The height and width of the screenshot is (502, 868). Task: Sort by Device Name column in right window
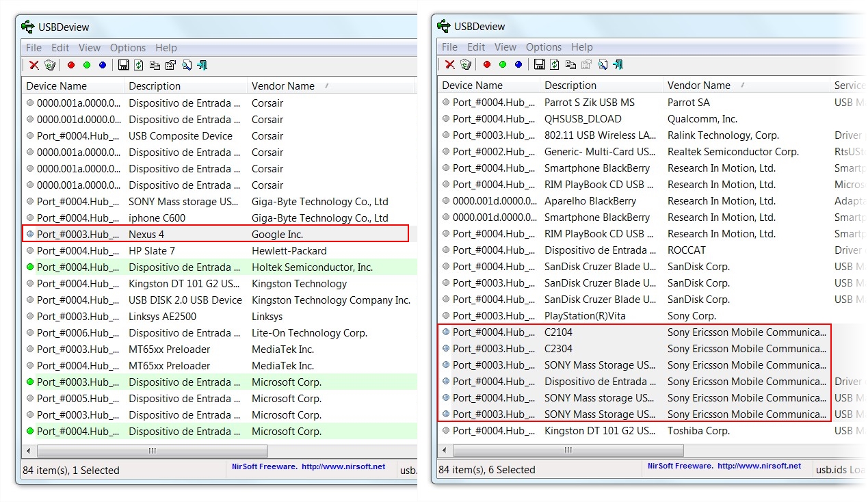tap(489, 85)
